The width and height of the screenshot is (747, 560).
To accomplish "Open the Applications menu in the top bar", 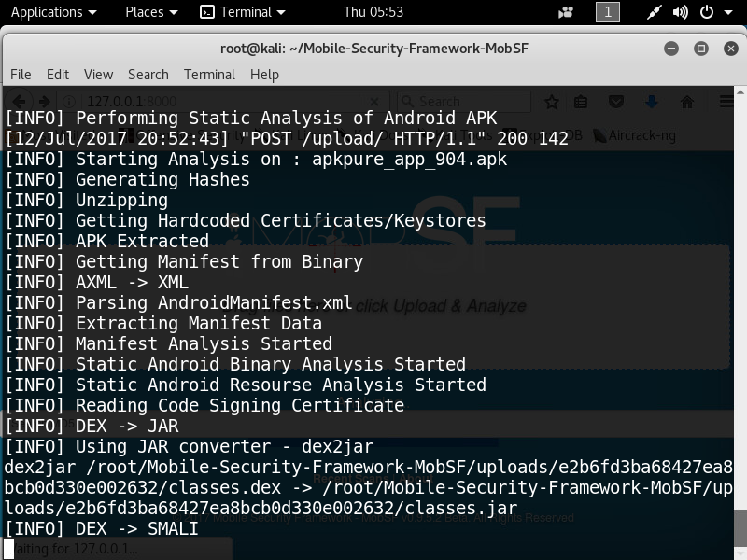I will [53, 12].
